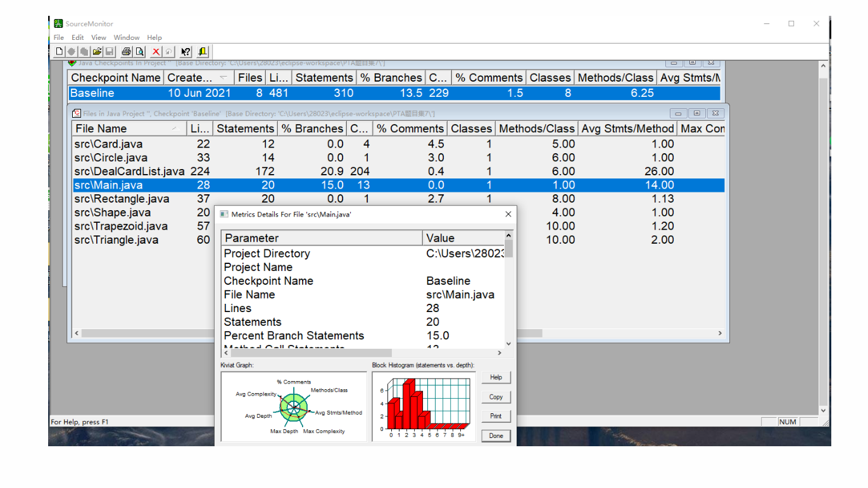Click the grayed-out undo arrow icon

[168, 51]
